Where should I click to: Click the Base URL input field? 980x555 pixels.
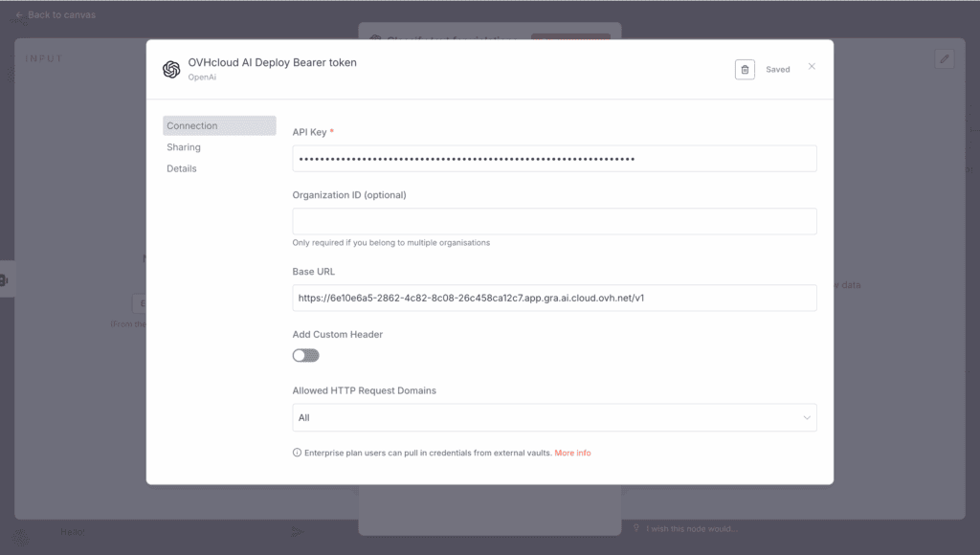[x=554, y=298]
